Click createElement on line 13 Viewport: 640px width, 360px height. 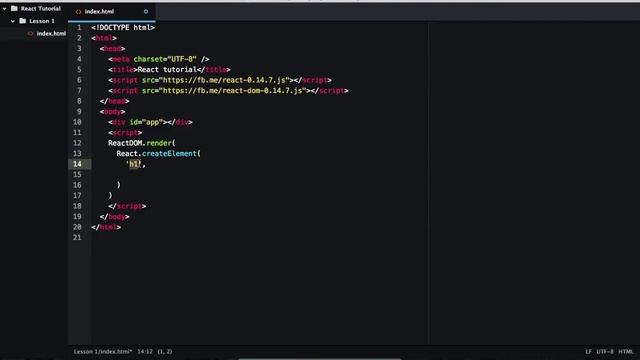coord(169,153)
